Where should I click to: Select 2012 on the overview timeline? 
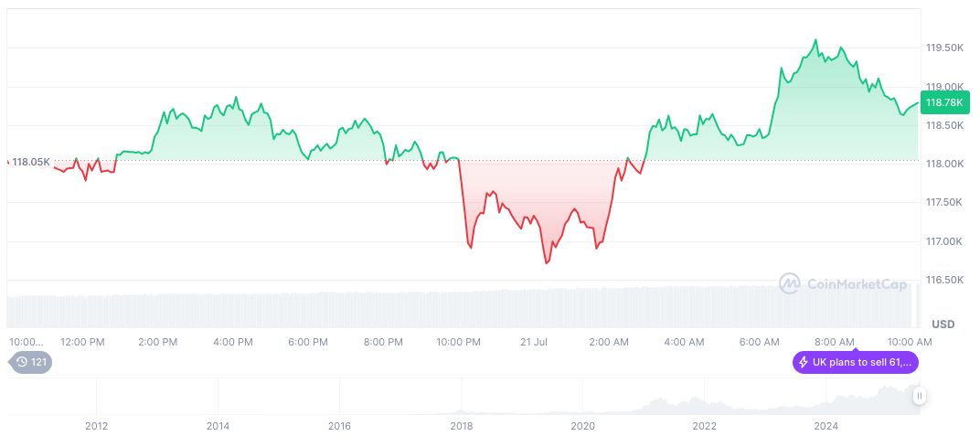96,425
